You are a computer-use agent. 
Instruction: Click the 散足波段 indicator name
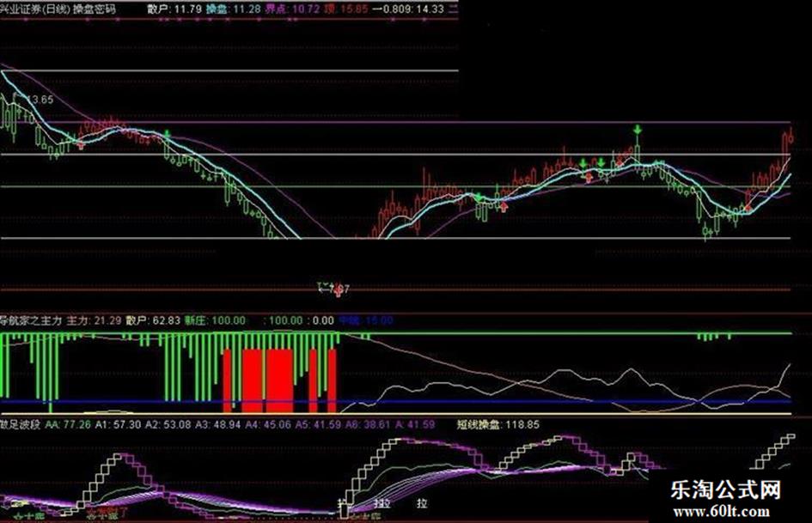[x=21, y=424]
